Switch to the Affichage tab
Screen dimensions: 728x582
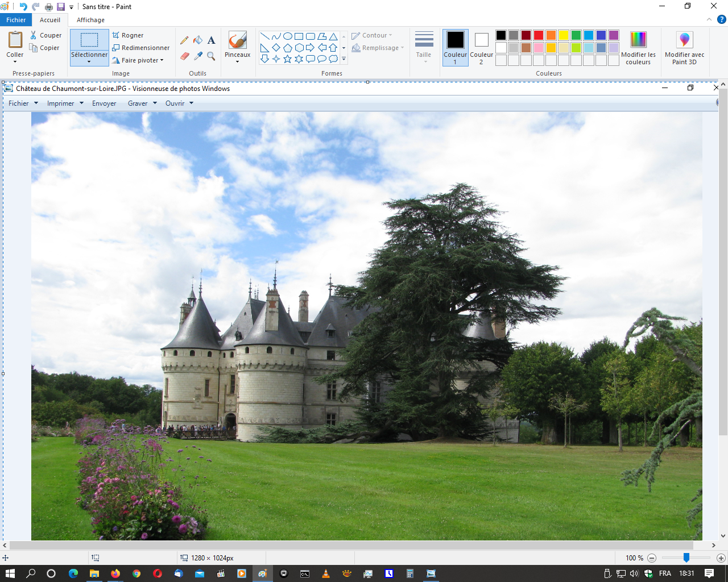[x=91, y=20]
